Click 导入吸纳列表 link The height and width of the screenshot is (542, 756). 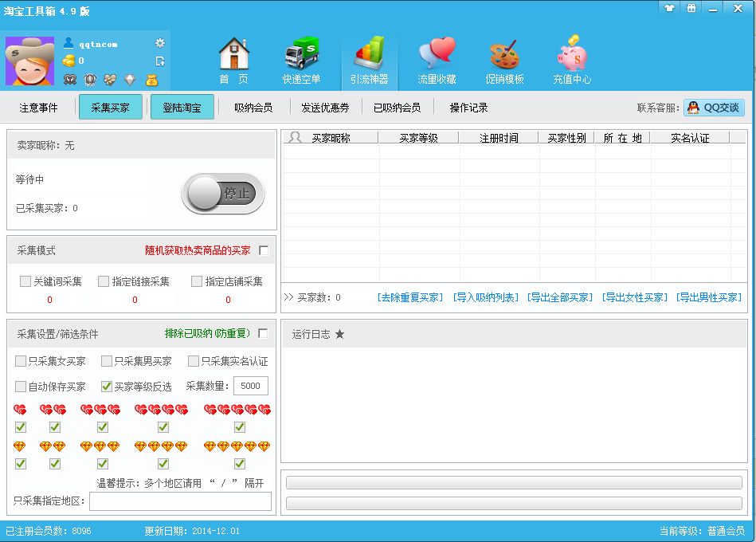(485, 297)
